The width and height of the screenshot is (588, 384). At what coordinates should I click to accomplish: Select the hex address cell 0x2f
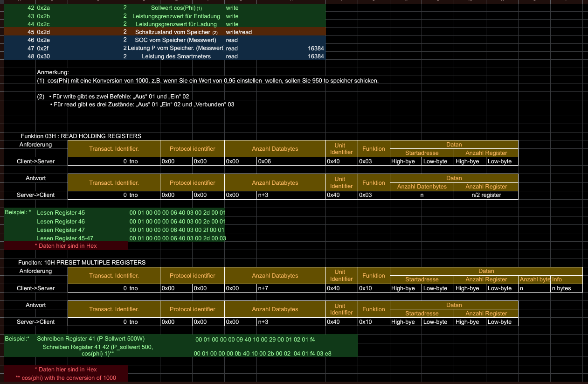[43, 48]
